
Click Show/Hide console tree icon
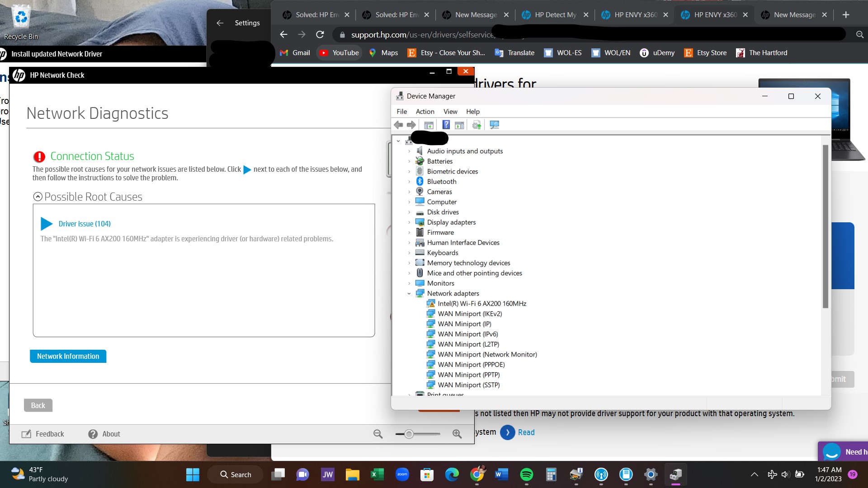point(429,125)
